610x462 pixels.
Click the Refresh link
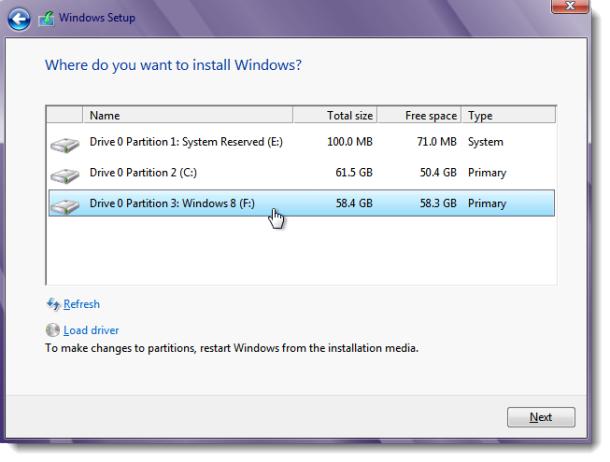(81, 304)
